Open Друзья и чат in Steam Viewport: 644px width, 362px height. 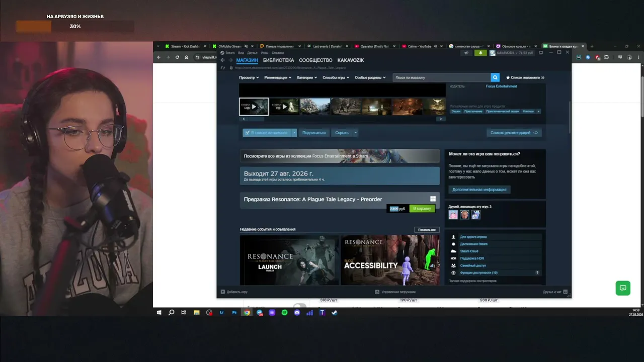point(555,292)
